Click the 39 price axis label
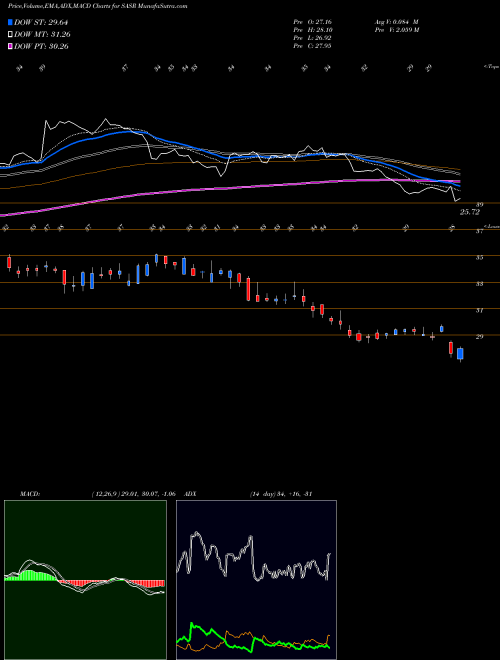The height and width of the screenshot is (660, 500). 479,205
